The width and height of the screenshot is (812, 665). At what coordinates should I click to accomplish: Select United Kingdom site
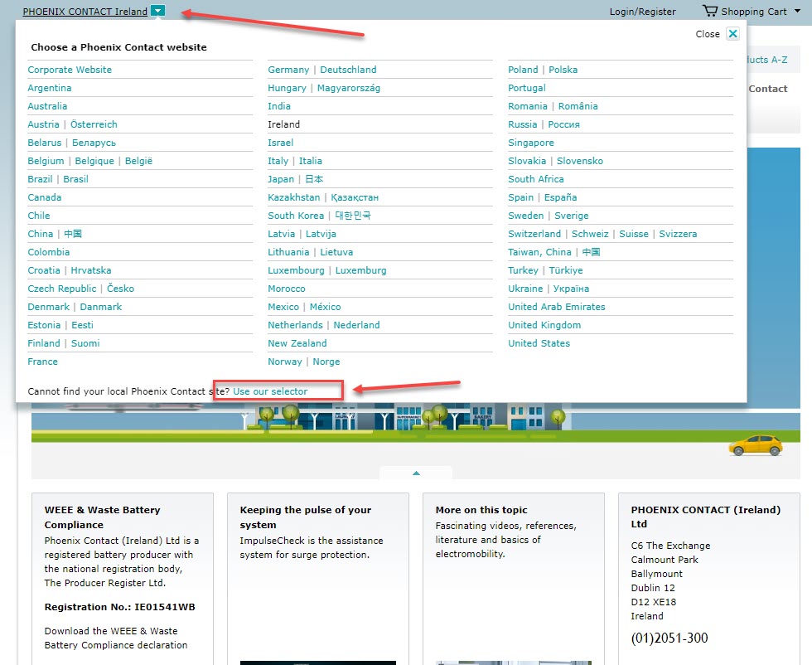click(544, 325)
